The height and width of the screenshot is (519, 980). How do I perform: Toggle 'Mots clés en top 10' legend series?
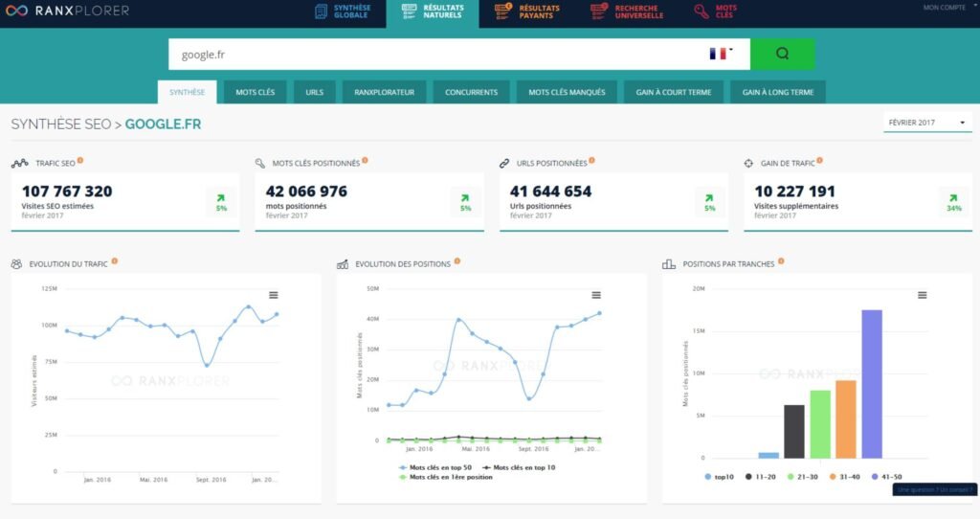[519, 467]
